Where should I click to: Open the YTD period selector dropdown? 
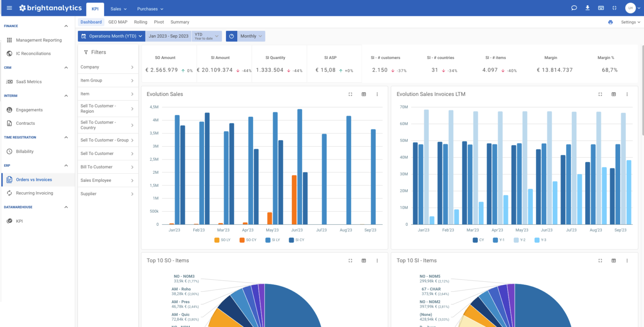point(207,36)
